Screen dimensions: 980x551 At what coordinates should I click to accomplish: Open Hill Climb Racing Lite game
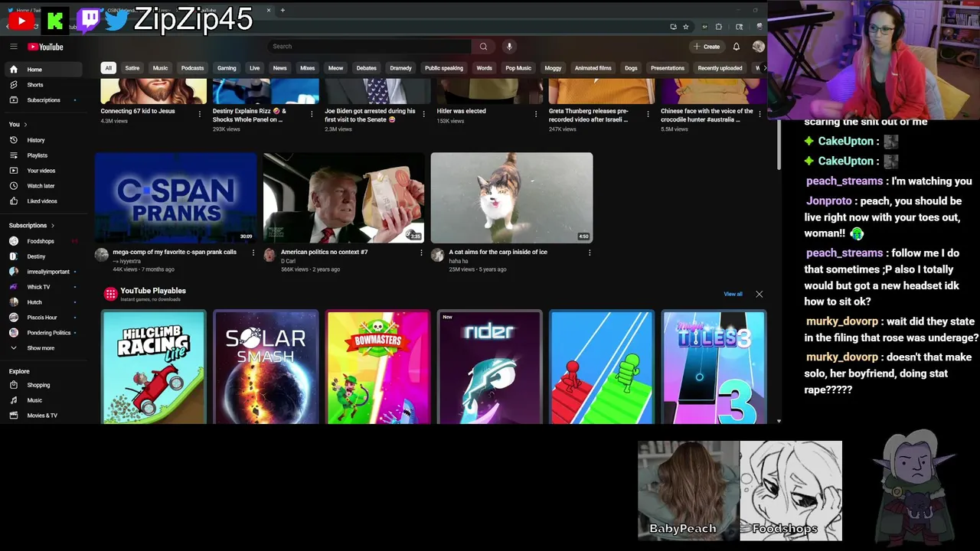[x=154, y=367]
